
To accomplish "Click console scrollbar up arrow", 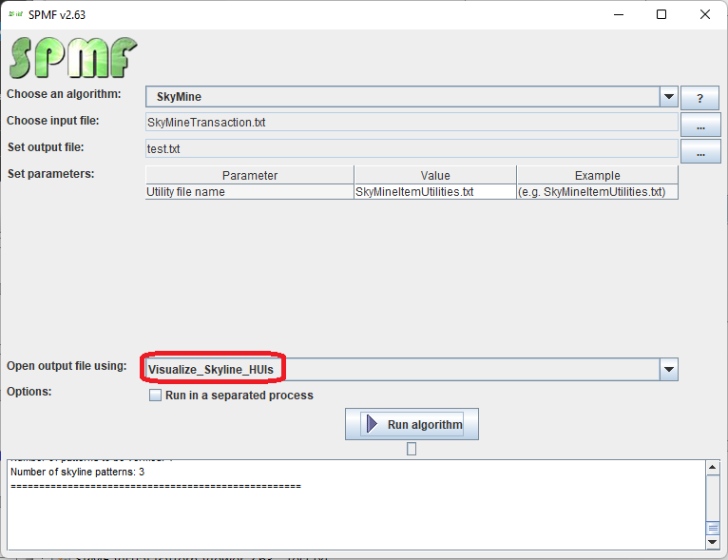I will [713, 467].
